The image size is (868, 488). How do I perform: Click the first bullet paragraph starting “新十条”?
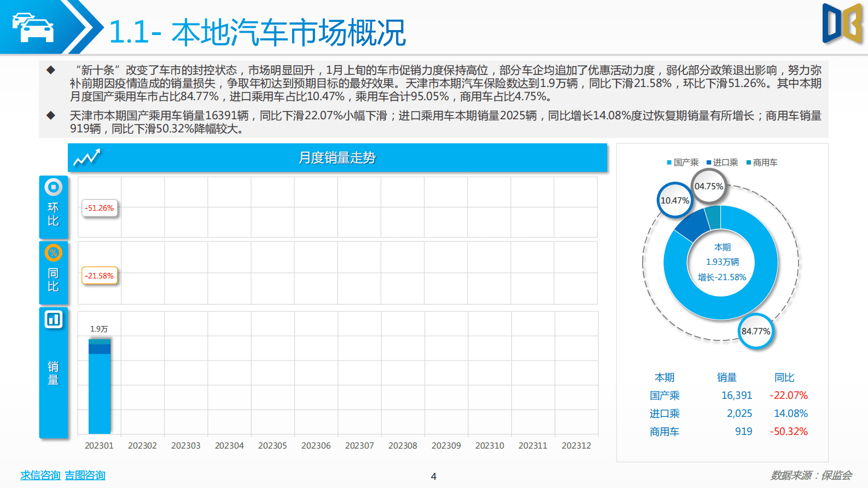445,83
